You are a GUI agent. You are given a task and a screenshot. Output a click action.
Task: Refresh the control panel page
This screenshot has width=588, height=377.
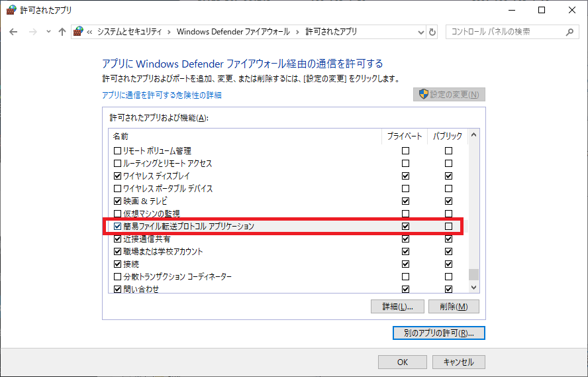click(x=432, y=32)
